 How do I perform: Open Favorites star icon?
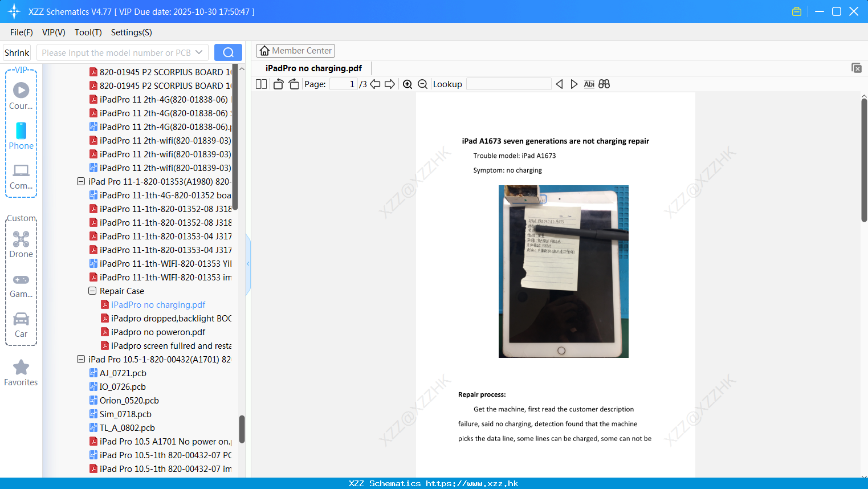21,373
